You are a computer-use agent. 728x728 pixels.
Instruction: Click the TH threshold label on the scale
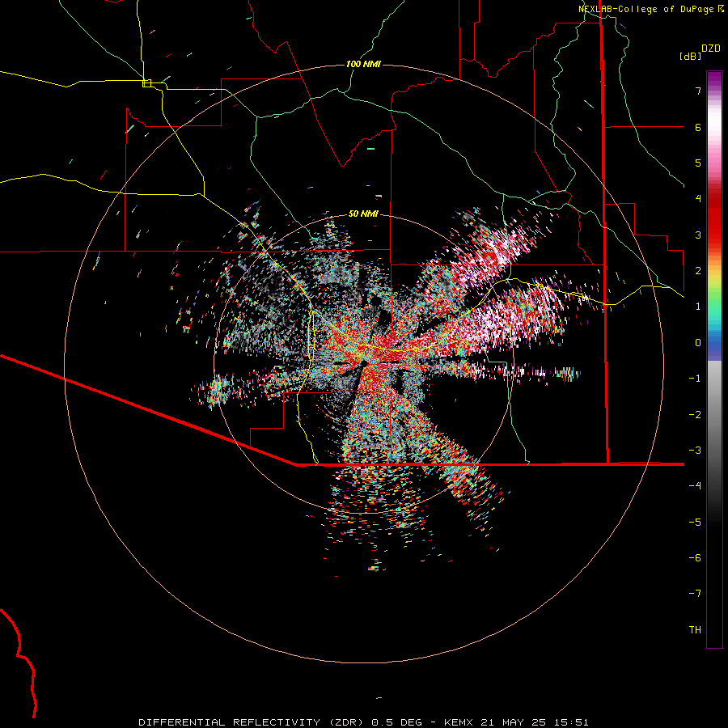click(695, 630)
